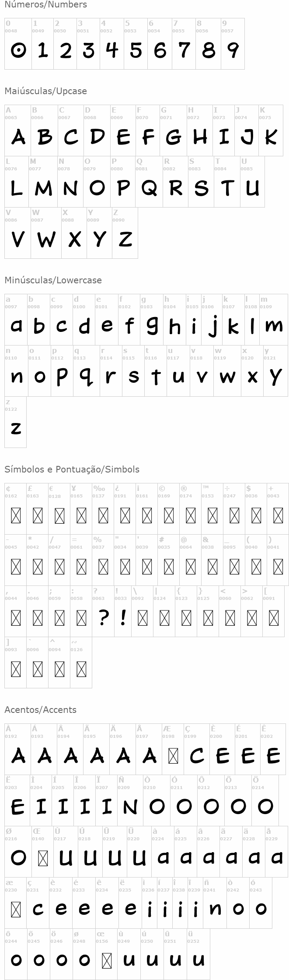Select the lowercase q glyph cell

point(86,371)
